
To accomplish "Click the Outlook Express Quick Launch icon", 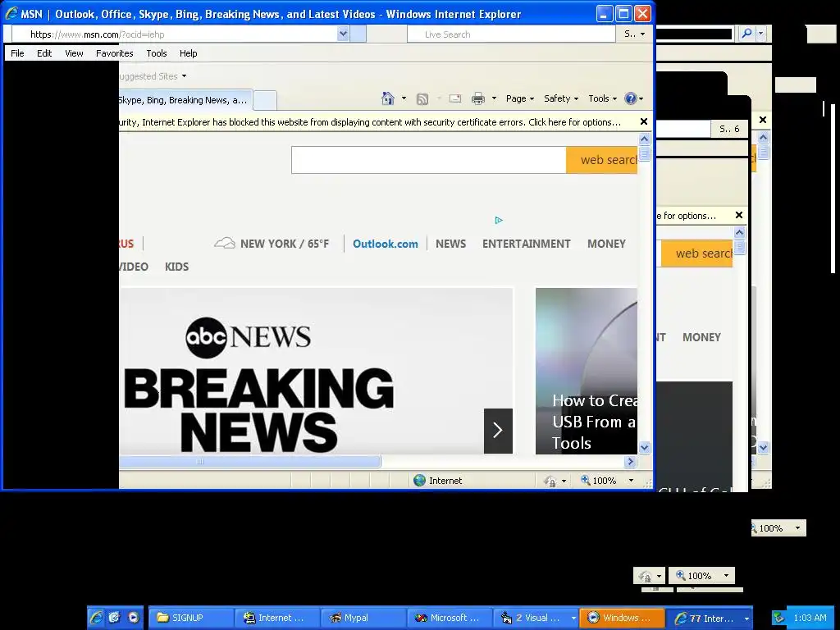I will tap(115, 618).
